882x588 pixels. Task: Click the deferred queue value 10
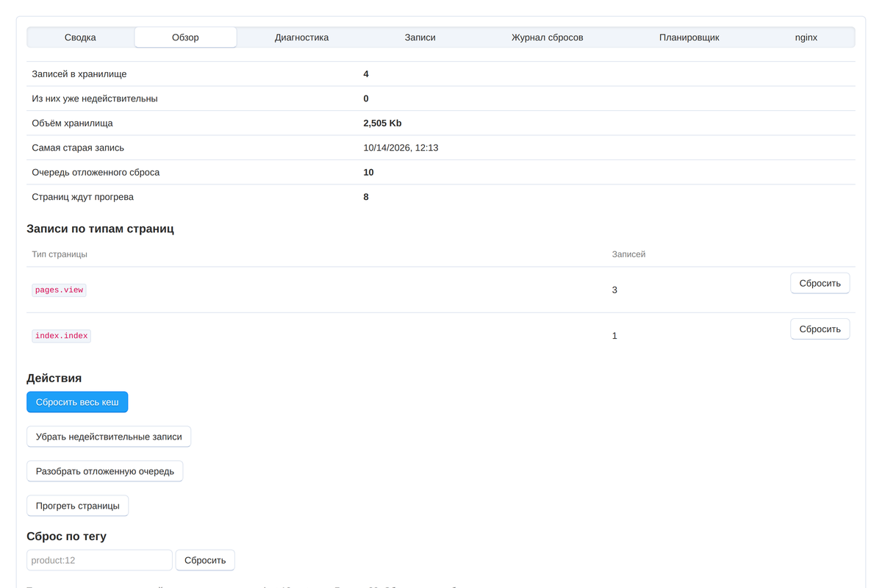(368, 173)
